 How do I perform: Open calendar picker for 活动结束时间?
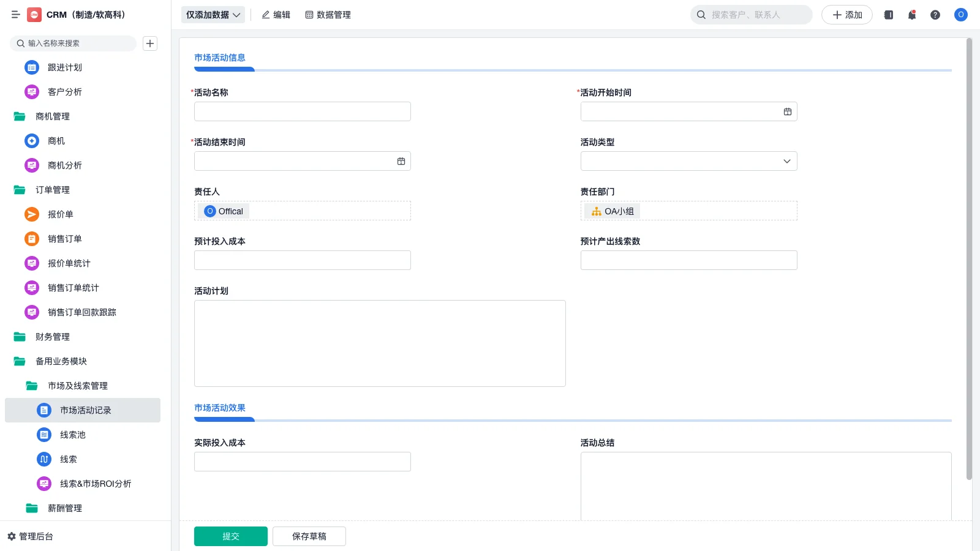[x=401, y=161]
